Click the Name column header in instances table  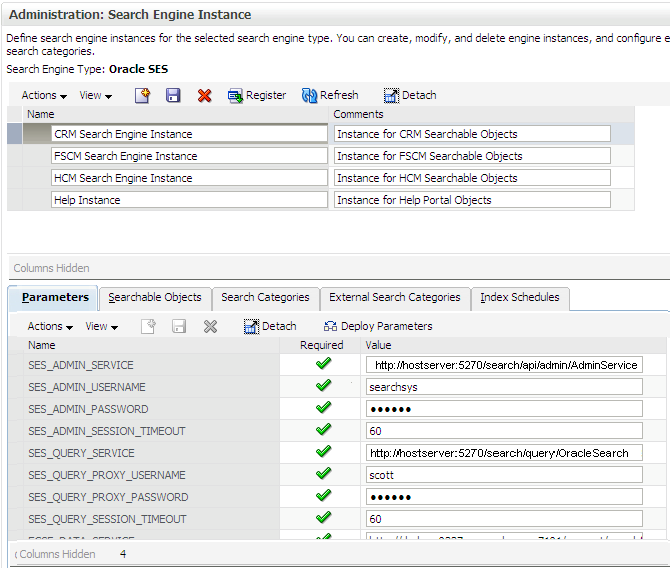click(x=41, y=115)
